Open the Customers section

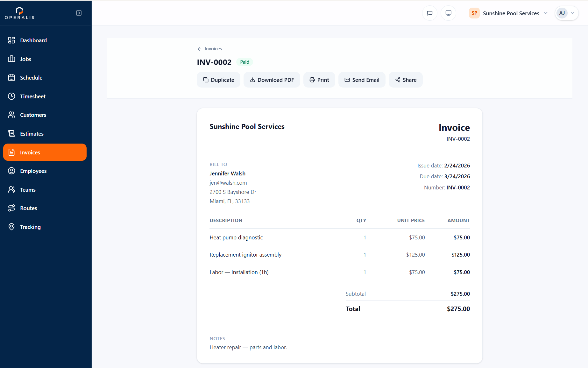45,115
